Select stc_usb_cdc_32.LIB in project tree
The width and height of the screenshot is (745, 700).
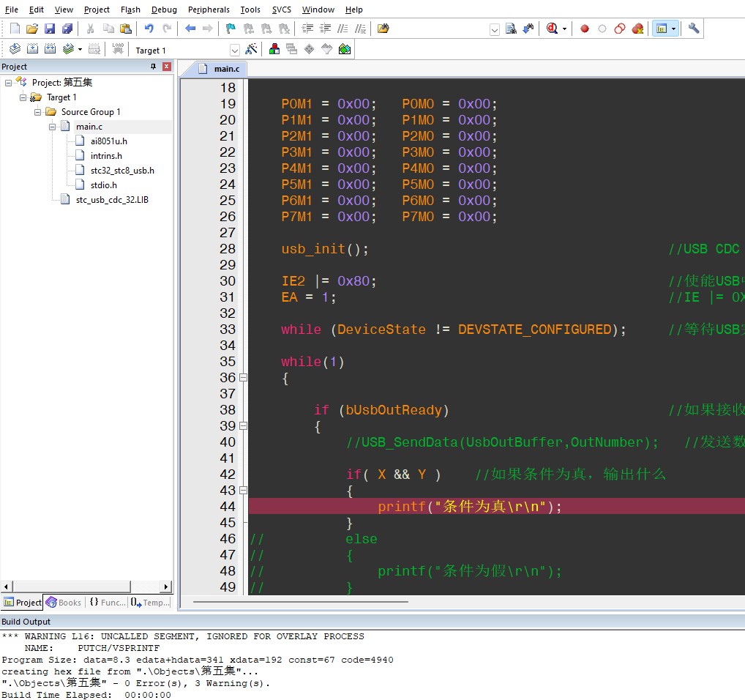point(112,199)
